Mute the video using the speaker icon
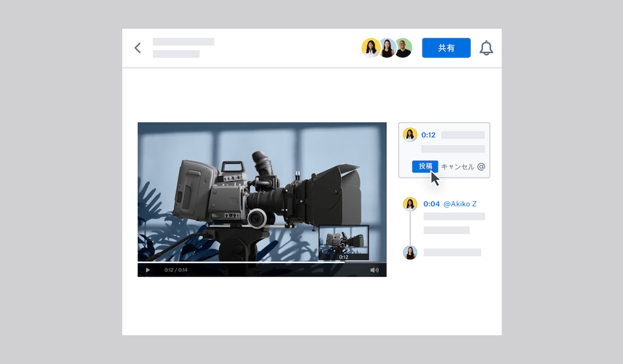Image resolution: width=623 pixels, height=364 pixels. pos(374,270)
